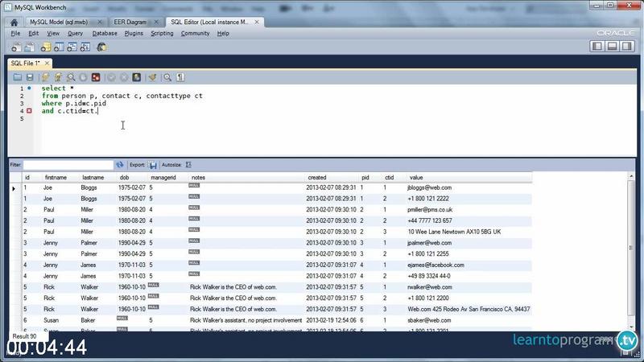Open script file in the editor toolbar
This screenshot has height=362, width=644.
pyautogui.click(x=17, y=77)
